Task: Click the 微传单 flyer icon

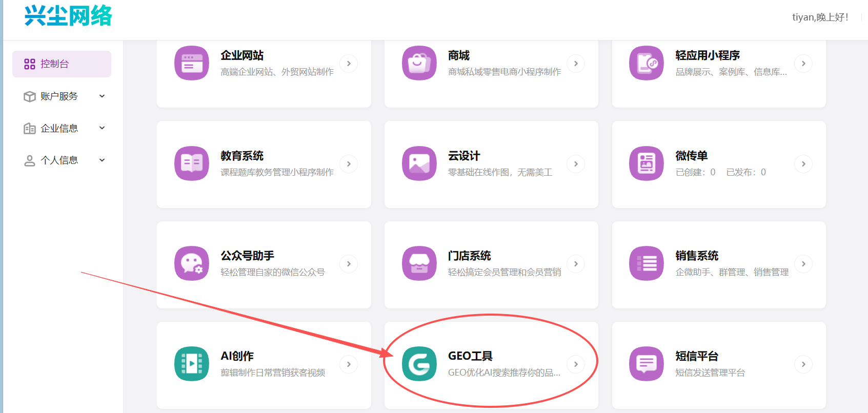Action: tap(647, 163)
